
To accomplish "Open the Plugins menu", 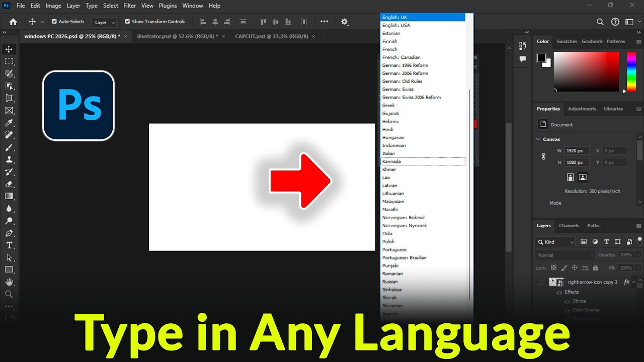I will coord(168,6).
